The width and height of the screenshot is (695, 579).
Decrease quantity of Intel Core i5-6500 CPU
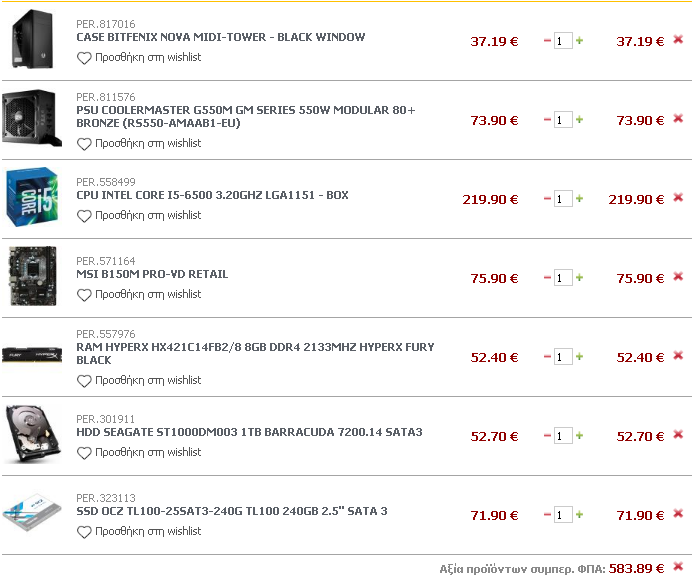(547, 199)
